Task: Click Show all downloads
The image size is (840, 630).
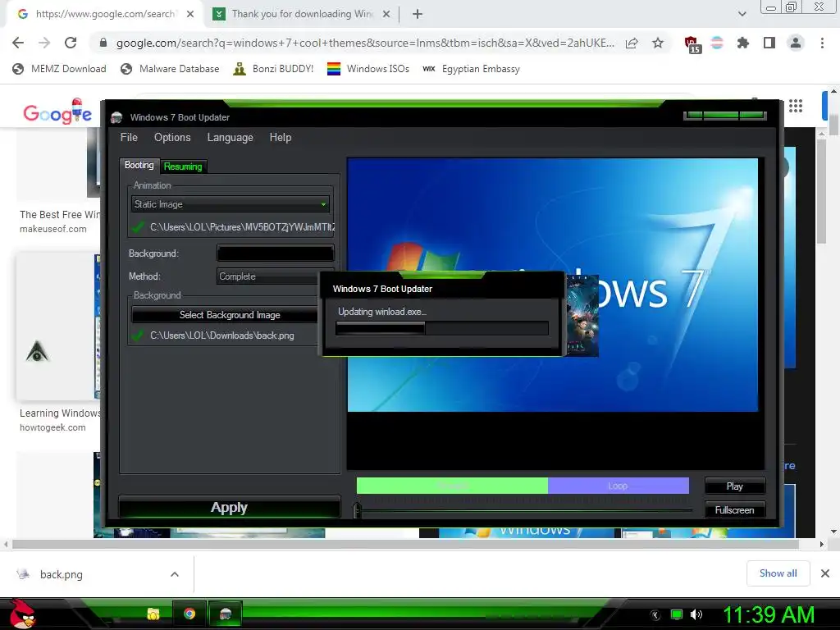Action: point(778,573)
